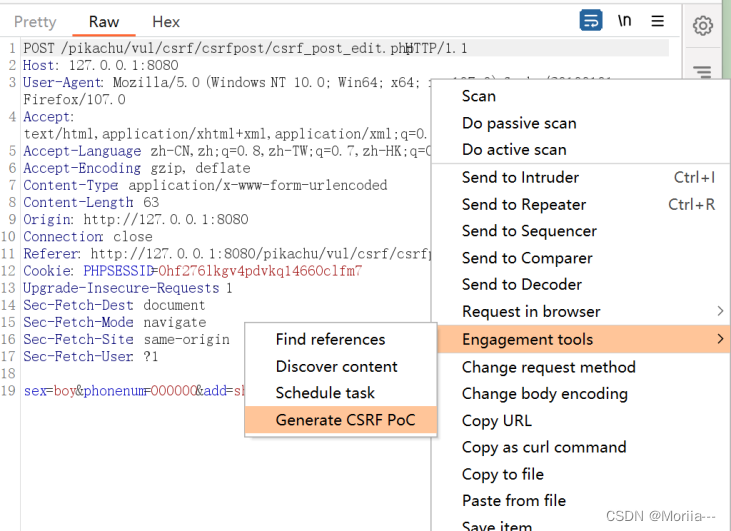Image resolution: width=731 pixels, height=531 pixels.
Task: Click the Sec-Fetch-Site header line
Action: point(126,339)
